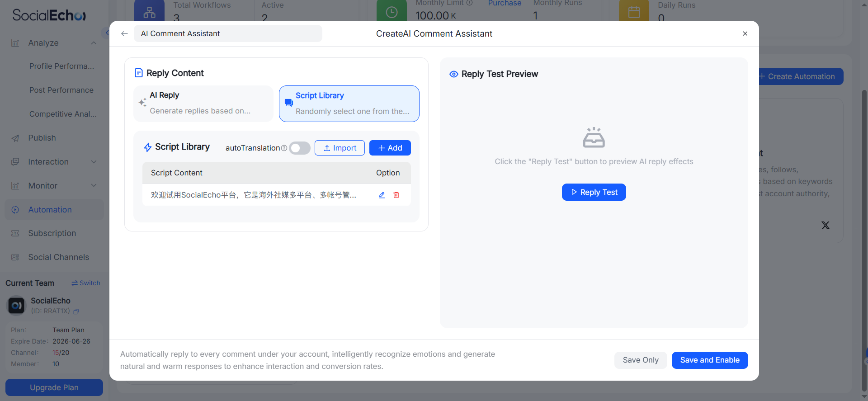Screen dimensions: 868x401
Task: Go back using the arrow in dialog header
Action: 124,33
